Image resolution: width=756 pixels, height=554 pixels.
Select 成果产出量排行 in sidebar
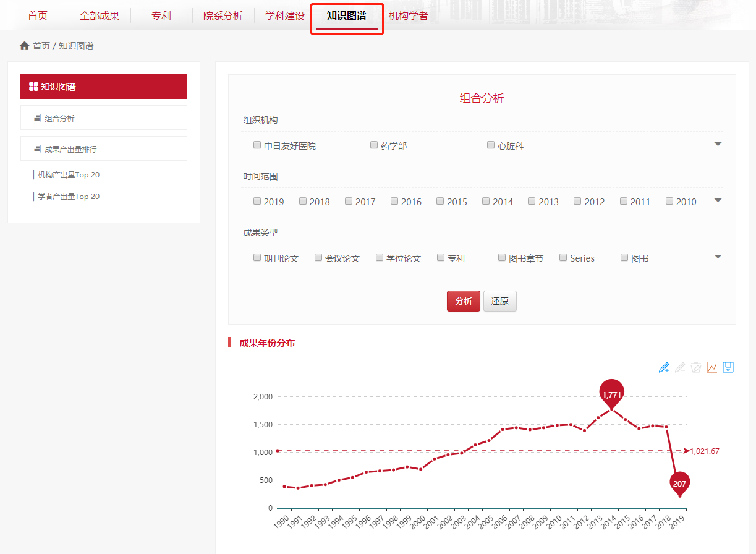[x=70, y=149]
